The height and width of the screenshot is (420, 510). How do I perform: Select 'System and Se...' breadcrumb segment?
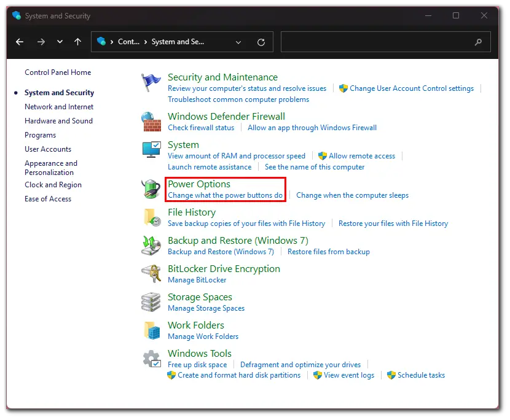coord(178,42)
